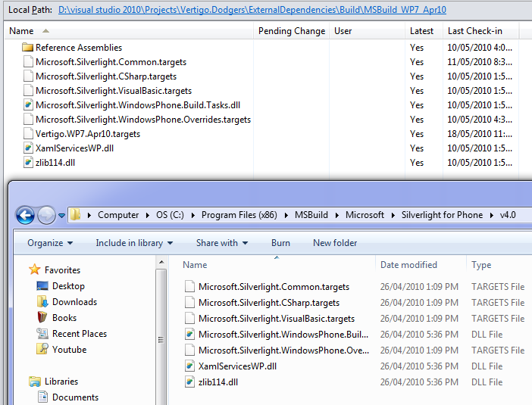
Task: Navigate to Microsoft in the breadcrumb
Action: (365, 215)
